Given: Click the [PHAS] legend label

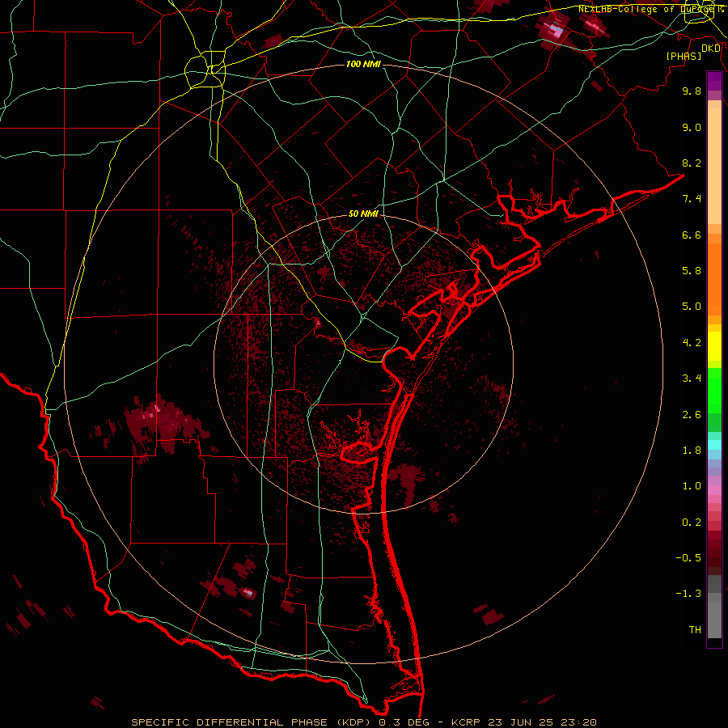Looking at the screenshot, I should click(684, 57).
